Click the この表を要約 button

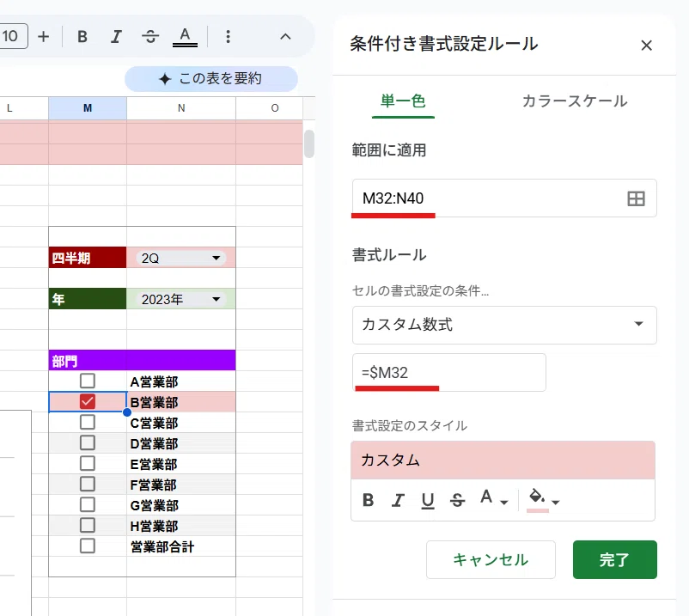(x=211, y=79)
